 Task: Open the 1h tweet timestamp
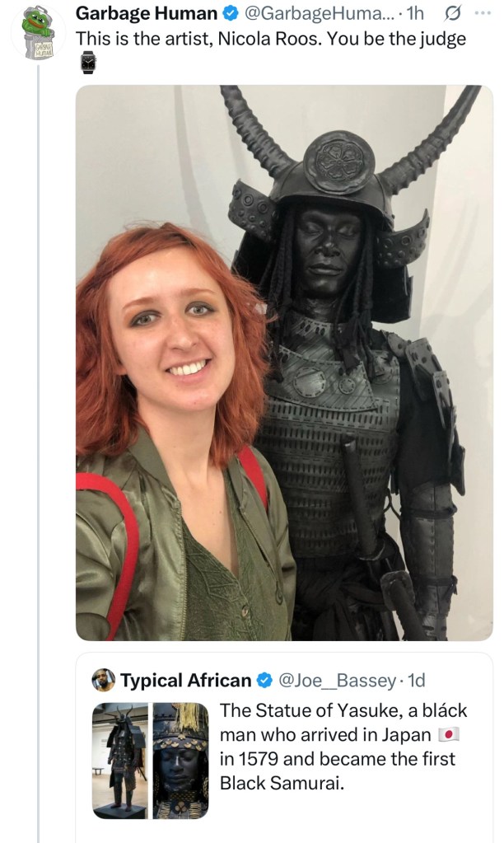415,13
